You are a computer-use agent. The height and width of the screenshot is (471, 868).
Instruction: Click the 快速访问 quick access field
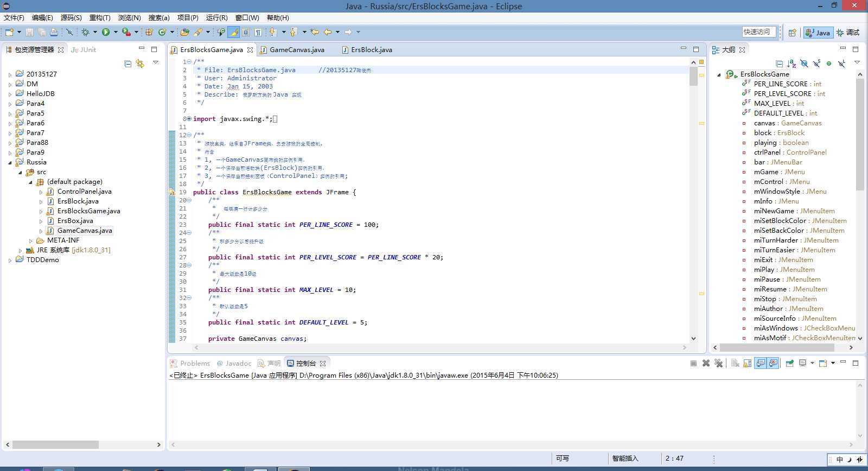pyautogui.click(x=759, y=32)
